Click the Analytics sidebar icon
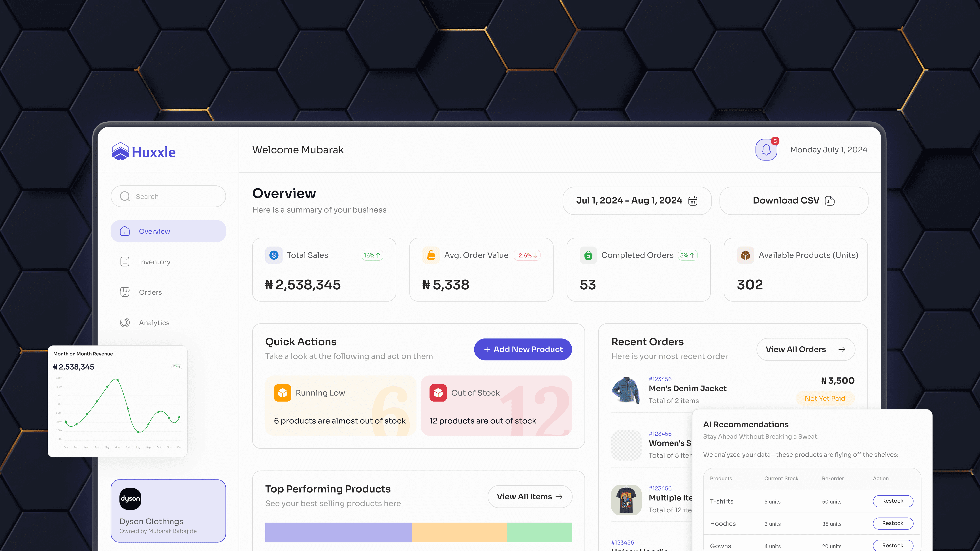Screen dimensions: 980x551 pyautogui.click(x=125, y=323)
